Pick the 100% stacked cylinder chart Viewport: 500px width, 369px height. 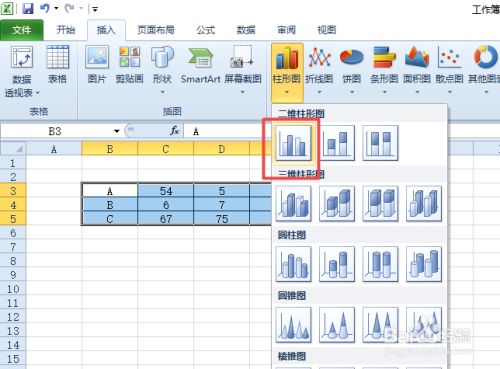[380, 264]
